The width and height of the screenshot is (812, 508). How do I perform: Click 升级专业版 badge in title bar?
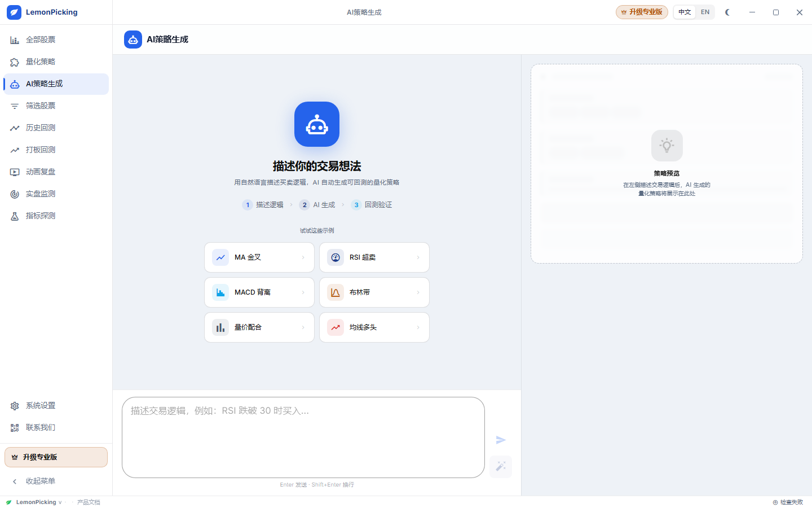(642, 12)
